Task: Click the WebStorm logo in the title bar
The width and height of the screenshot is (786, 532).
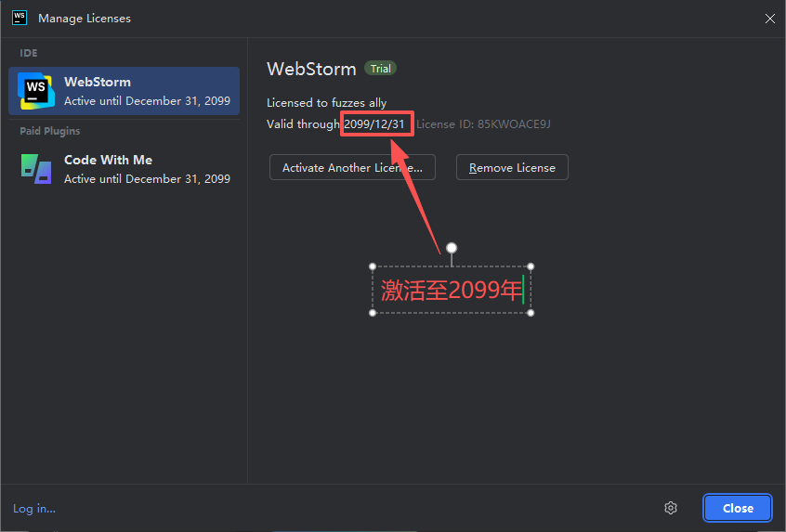Action: point(19,18)
